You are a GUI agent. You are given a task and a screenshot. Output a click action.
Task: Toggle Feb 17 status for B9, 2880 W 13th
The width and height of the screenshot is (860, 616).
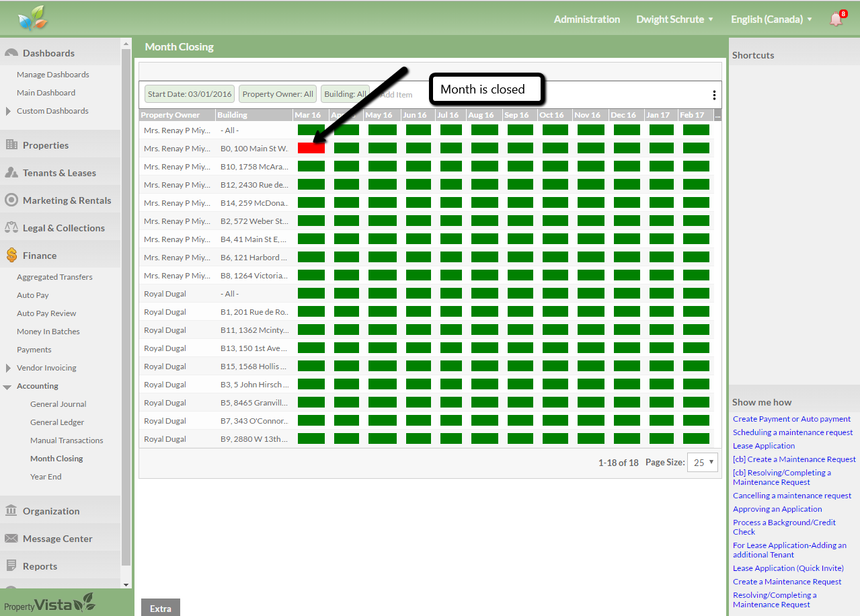pyautogui.click(x=695, y=438)
